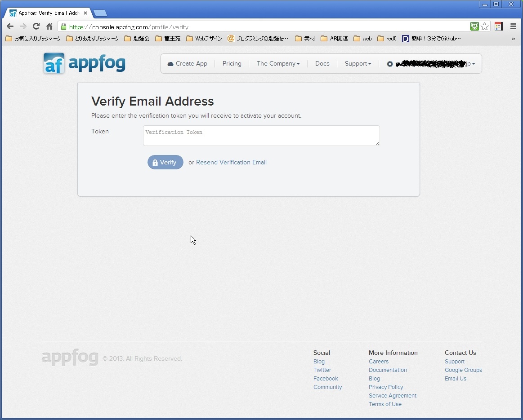This screenshot has width=523, height=420.
Task: Click the browser Forward arrow
Action: click(23, 27)
